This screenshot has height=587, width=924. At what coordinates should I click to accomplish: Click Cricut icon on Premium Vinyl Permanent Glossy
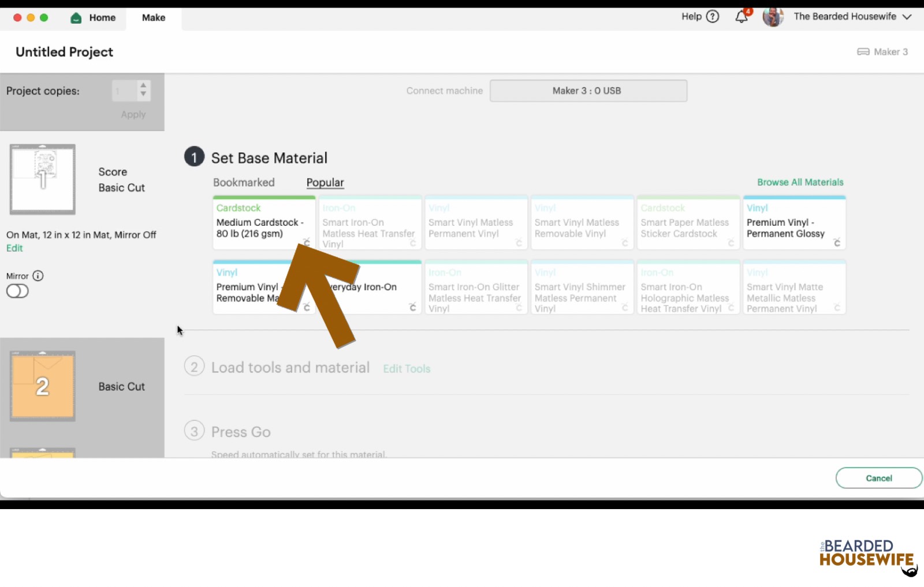837,242
